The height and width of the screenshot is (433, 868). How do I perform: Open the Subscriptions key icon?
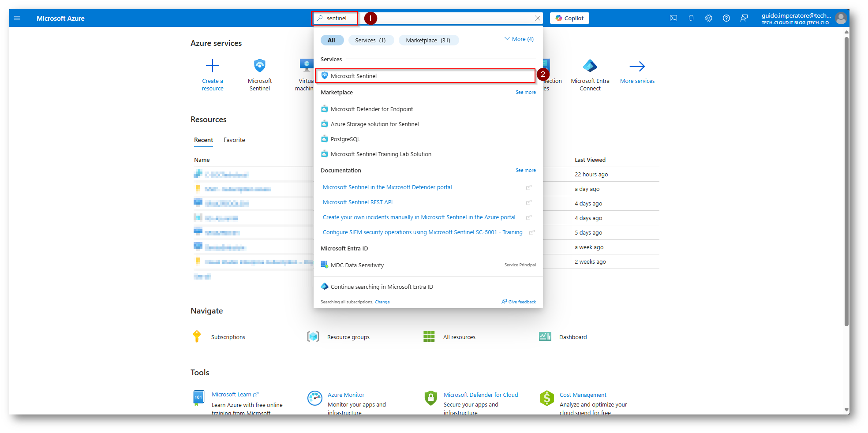[x=197, y=337]
